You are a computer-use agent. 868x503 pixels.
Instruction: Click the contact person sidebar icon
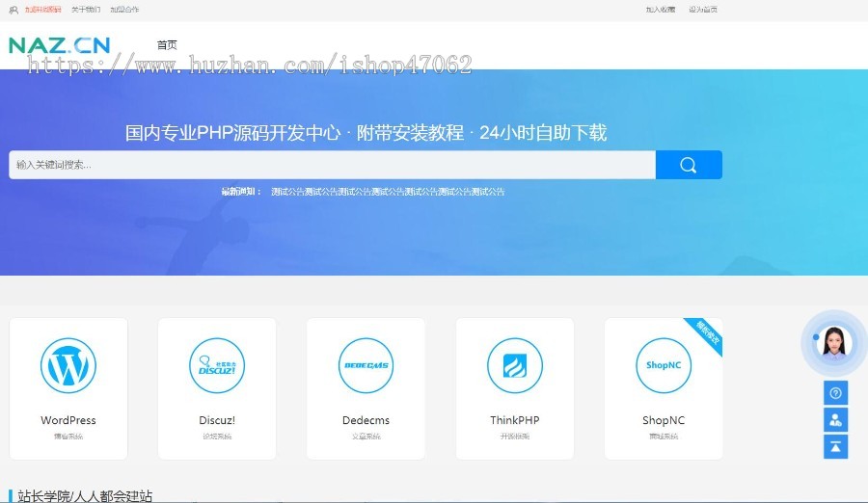point(836,420)
